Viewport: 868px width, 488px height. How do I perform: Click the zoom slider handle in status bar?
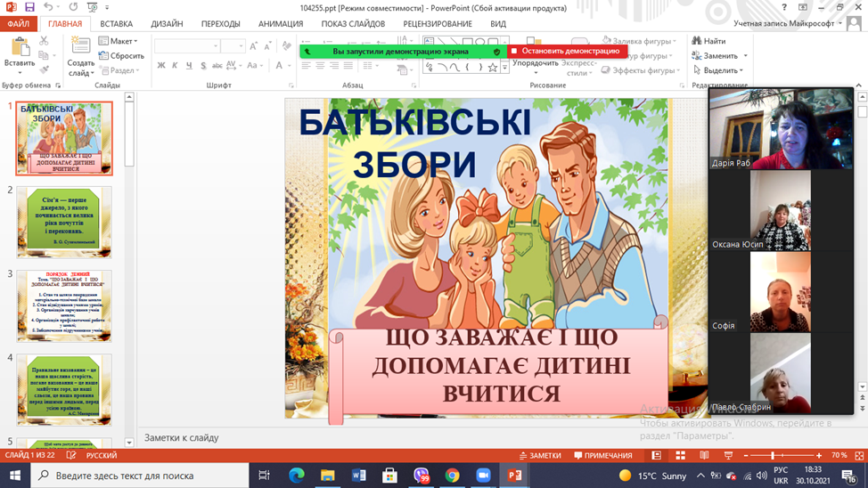[773, 455]
